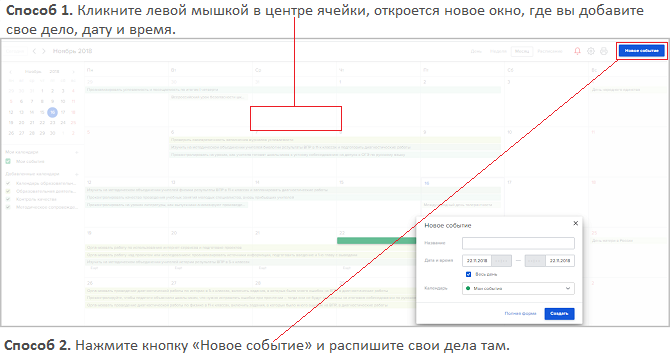
Task: Click plus icon beside Добавленные календари
Action: (77, 174)
